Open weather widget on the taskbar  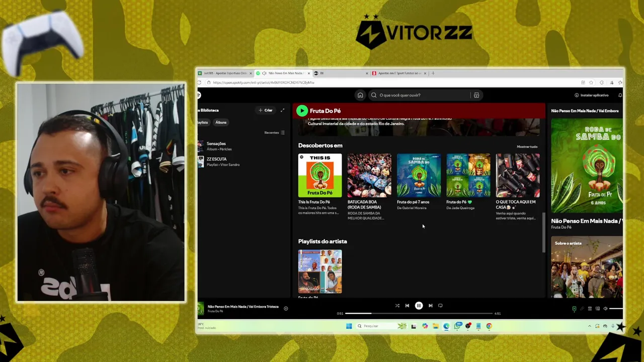point(208,326)
